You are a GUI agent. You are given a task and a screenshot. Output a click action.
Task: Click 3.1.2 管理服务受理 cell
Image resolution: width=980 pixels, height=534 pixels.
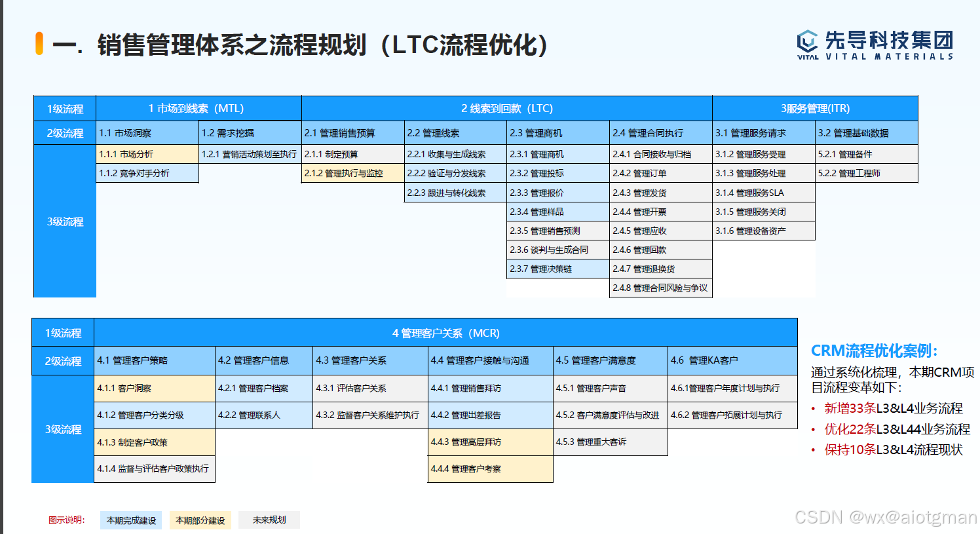[x=764, y=154]
